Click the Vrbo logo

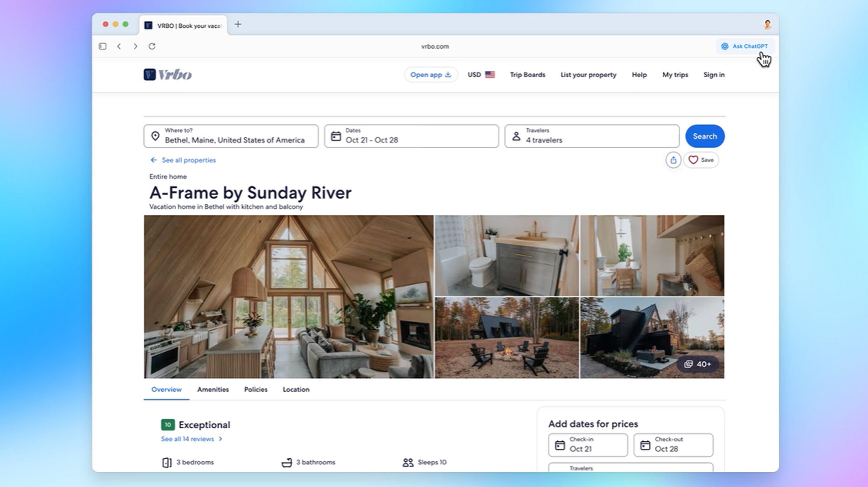[x=168, y=75]
